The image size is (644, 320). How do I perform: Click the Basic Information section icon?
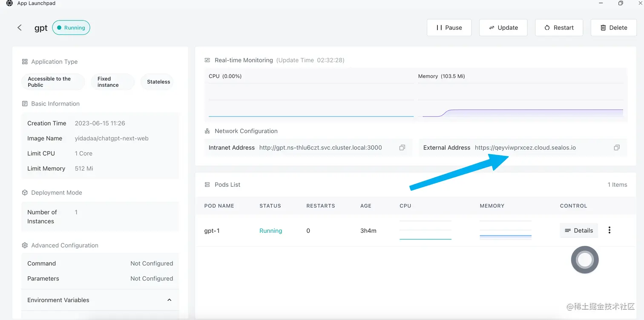pyautogui.click(x=25, y=104)
